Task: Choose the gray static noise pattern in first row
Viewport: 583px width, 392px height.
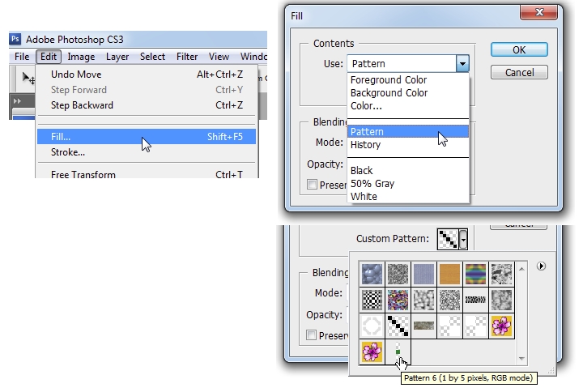Action: tap(398, 274)
